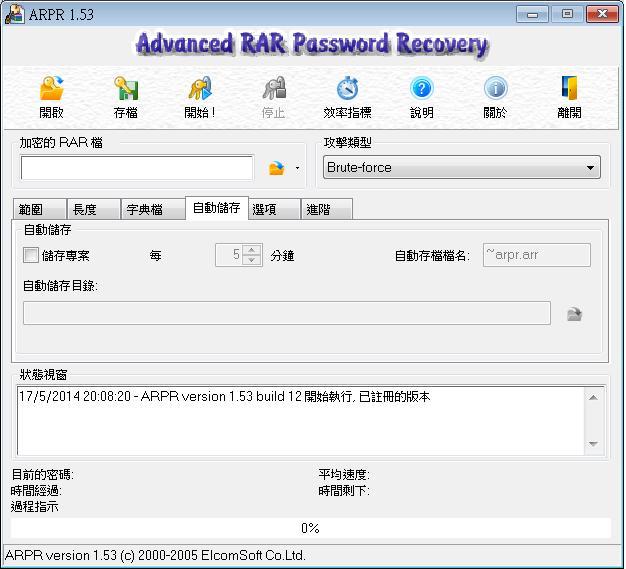Switch to the 進階 tab

point(327,209)
